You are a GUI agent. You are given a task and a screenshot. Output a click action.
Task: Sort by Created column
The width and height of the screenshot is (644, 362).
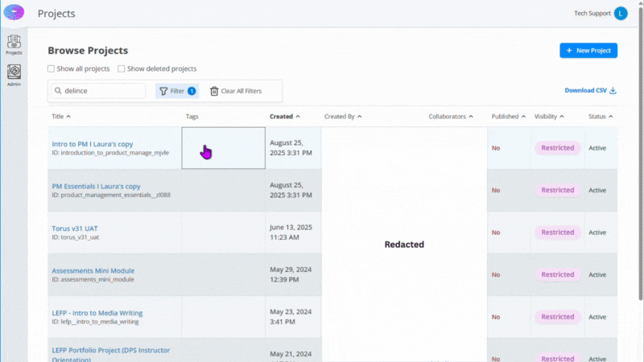tap(285, 117)
